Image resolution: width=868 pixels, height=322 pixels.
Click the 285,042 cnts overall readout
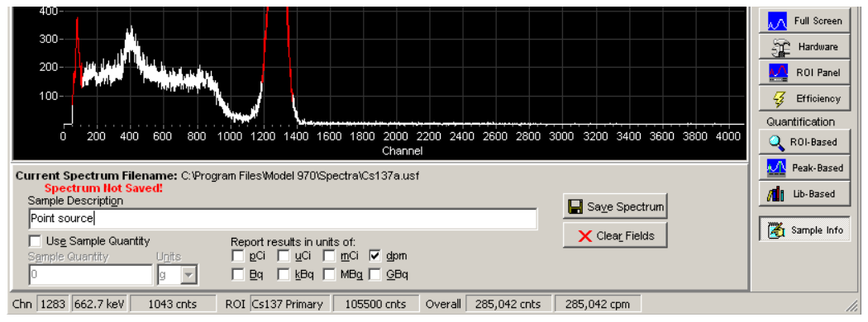pyautogui.click(x=508, y=304)
